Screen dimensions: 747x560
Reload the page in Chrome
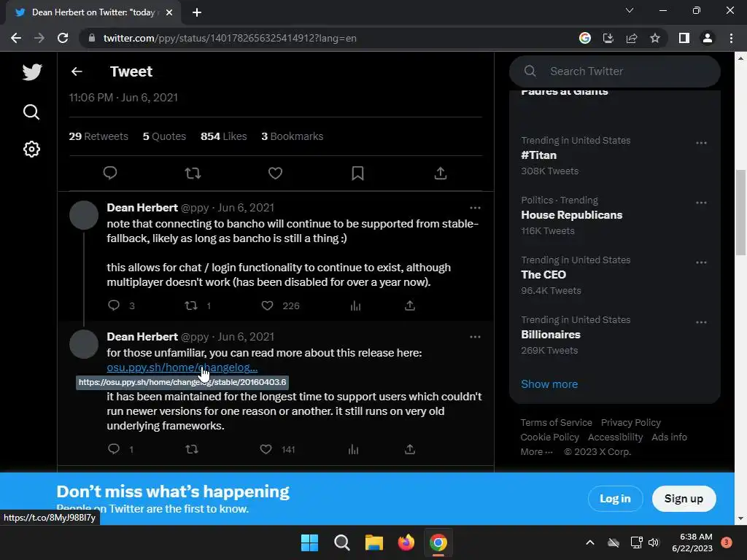point(63,38)
